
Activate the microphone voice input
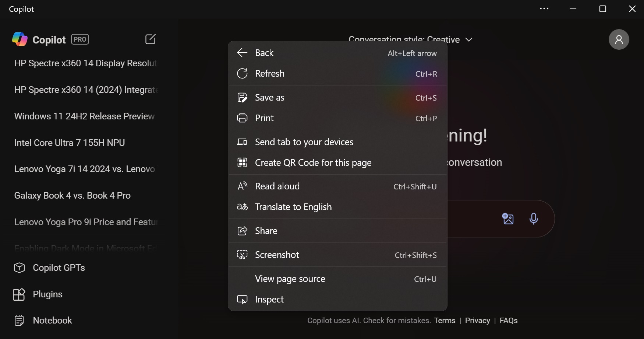[x=533, y=219]
